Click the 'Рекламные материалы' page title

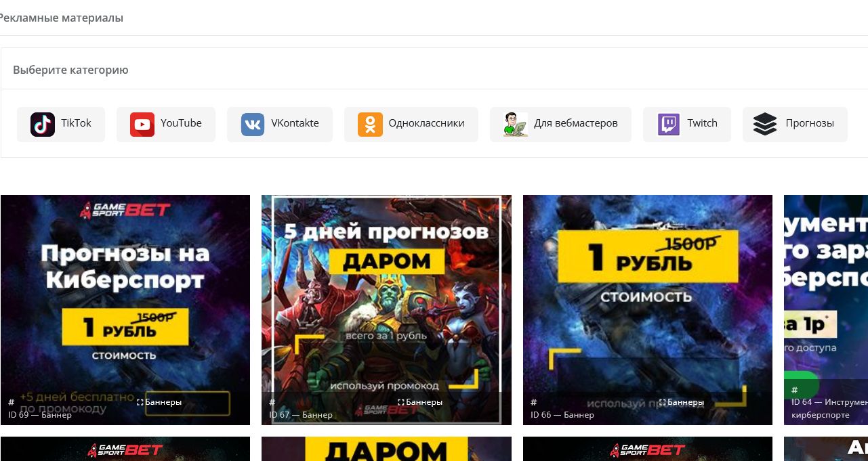point(61,18)
